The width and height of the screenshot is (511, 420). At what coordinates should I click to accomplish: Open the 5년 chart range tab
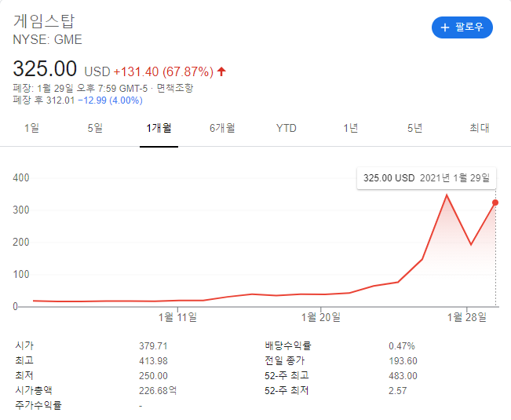(415, 128)
